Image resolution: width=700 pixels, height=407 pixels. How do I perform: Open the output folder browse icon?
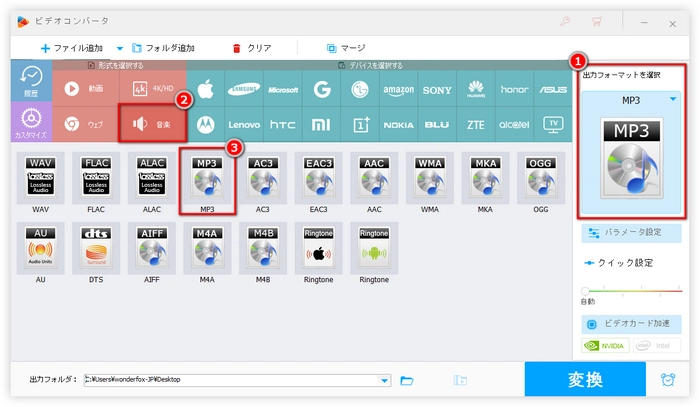(407, 380)
